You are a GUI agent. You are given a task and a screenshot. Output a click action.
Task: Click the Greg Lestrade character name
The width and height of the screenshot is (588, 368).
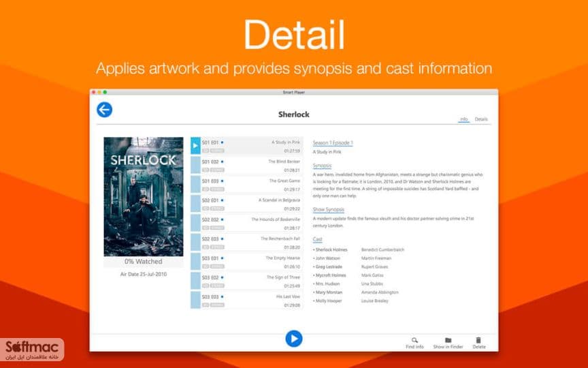(x=329, y=266)
